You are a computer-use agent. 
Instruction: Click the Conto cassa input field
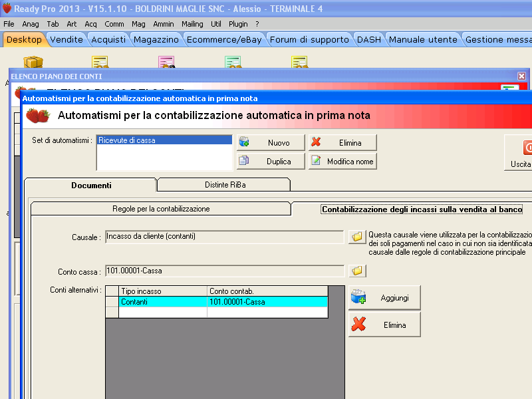click(x=225, y=271)
